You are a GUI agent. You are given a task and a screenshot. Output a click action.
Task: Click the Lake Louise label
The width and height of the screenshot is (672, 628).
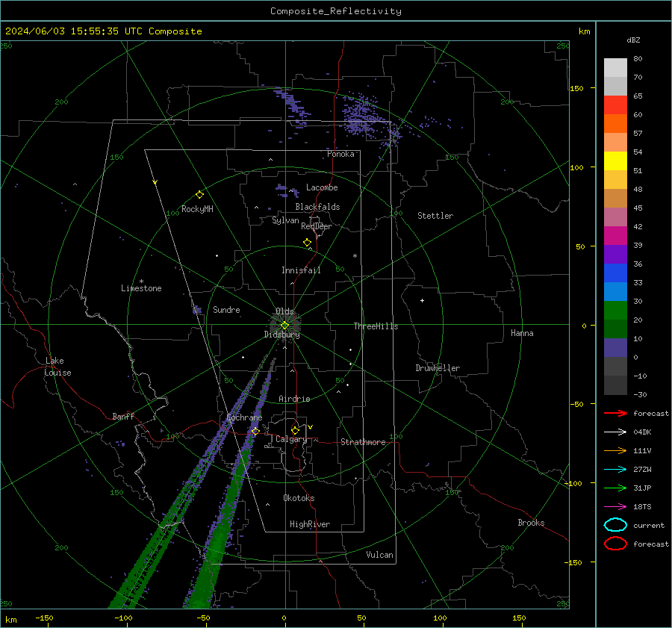tap(57, 367)
